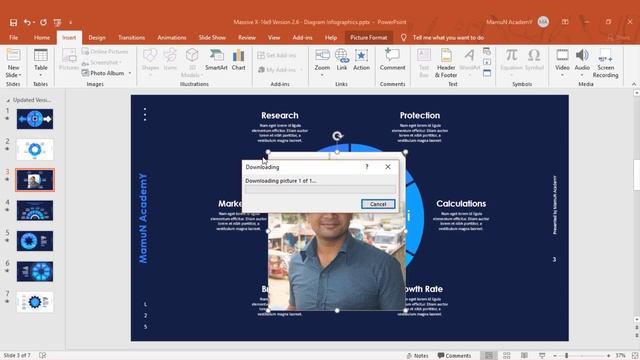Click the Undo arrow icon
Image resolution: width=640 pixels, height=360 pixels.
27,22
